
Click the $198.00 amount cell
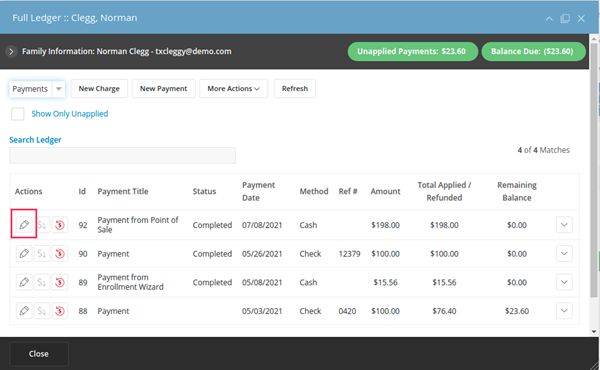385,225
